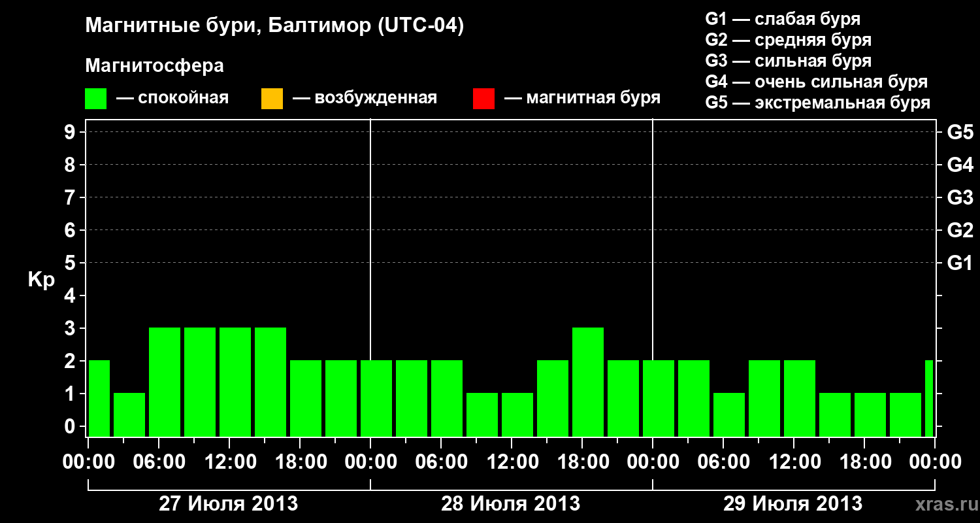Click the red 'магнитная буря' legend swatch

tap(483, 99)
